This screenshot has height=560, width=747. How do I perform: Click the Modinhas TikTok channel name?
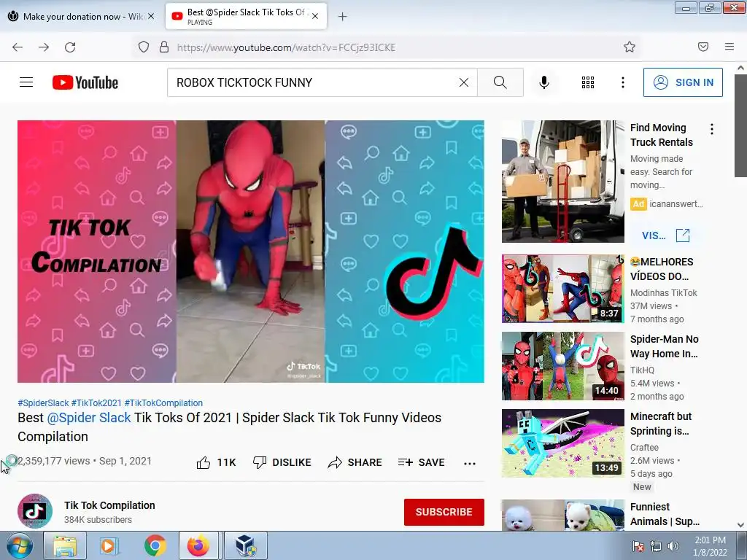(664, 293)
